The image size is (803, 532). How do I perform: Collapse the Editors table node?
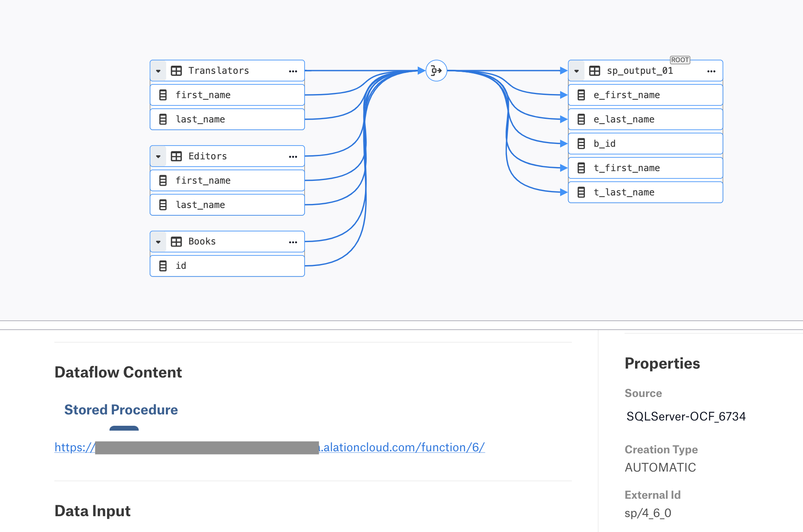[158, 157]
